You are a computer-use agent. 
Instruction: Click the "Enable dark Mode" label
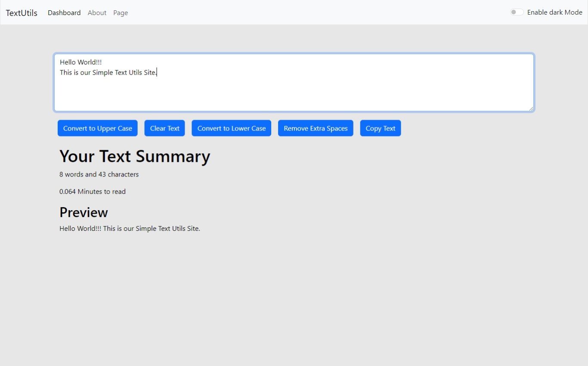[x=554, y=12]
